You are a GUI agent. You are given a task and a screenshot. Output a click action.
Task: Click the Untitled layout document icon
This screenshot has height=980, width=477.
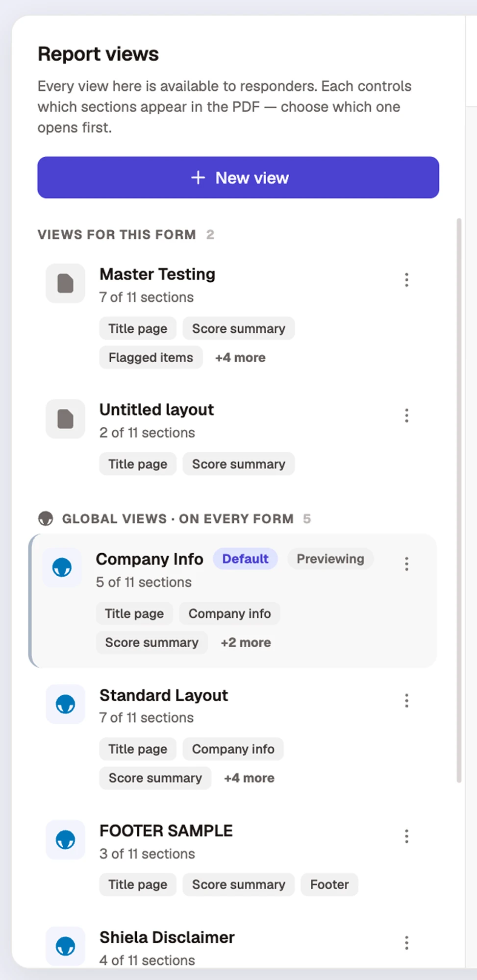66,419
